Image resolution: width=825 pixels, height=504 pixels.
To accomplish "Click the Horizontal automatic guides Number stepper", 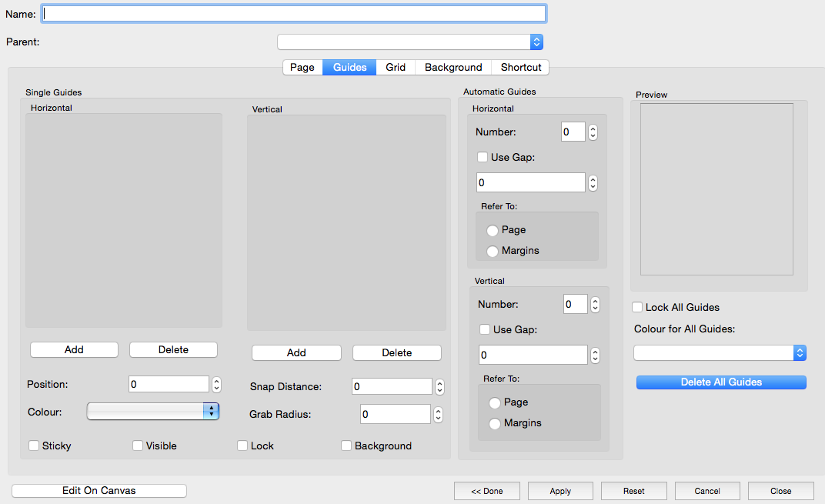I will 593,132.
